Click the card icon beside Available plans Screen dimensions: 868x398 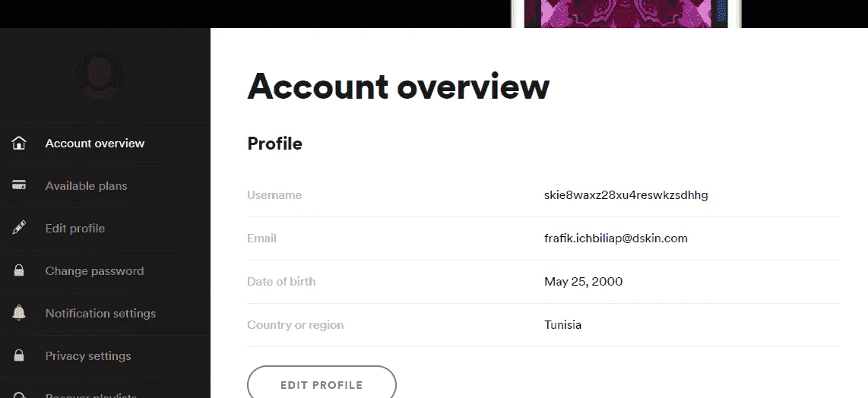click(x=19, y=185)
